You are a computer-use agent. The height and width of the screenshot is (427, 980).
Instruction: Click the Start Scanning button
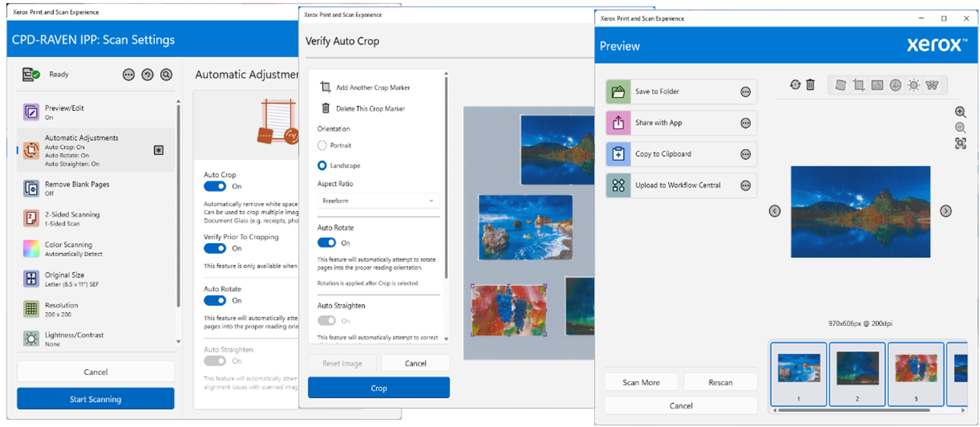click(96, 399)
